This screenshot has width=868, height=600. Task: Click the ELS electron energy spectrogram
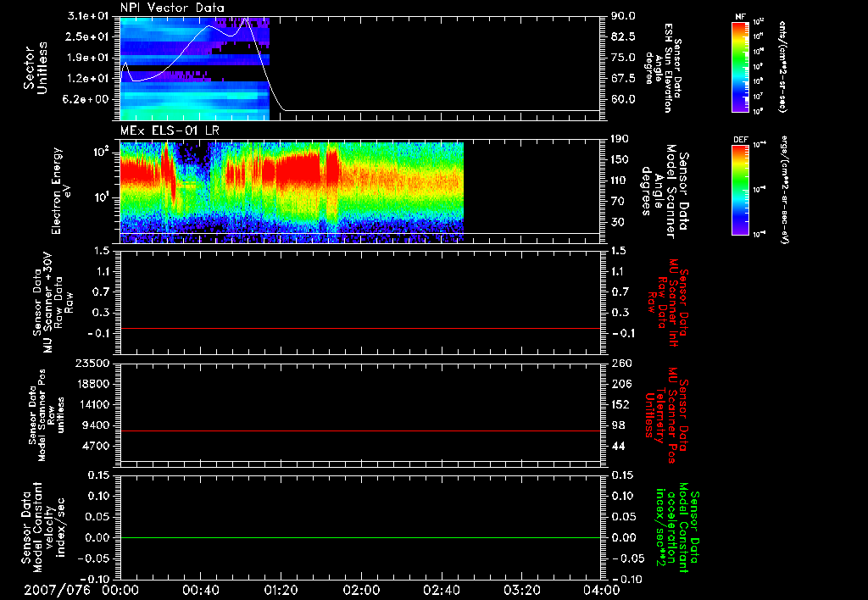click(292, 192)
